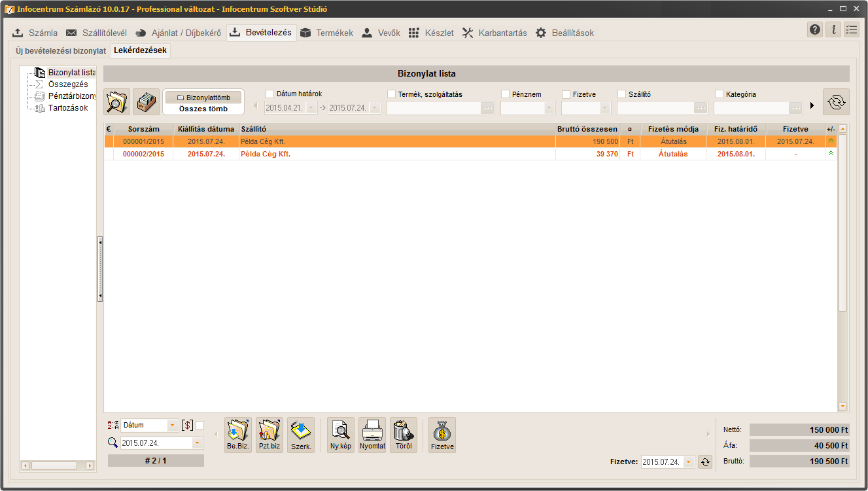
Task: Click the Pzt.biz folder icon button
Action: click(269, 435)
